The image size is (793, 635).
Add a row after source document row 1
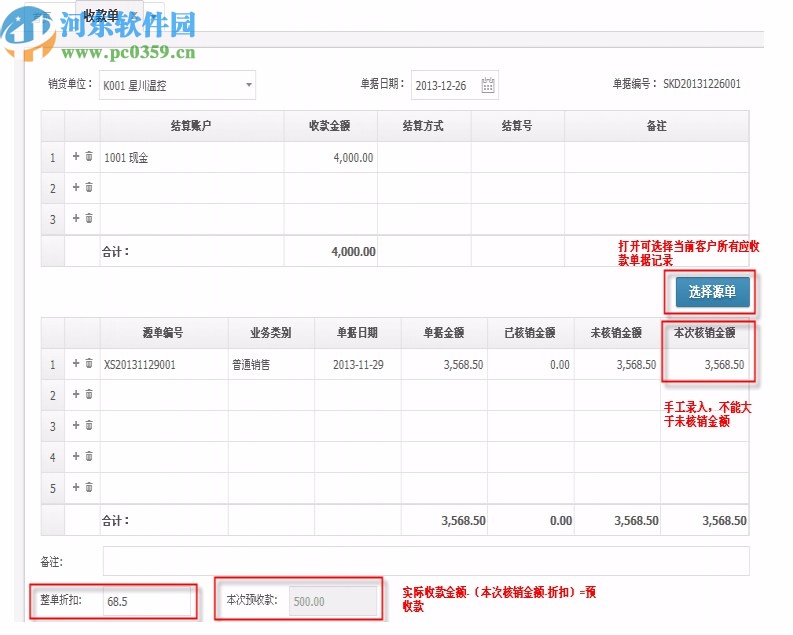tap(76, 364)
